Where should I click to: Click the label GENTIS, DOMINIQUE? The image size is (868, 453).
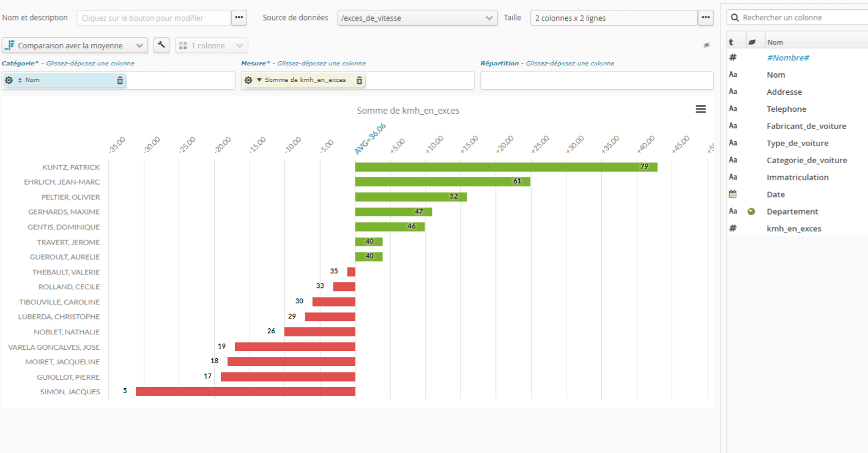[x=64, y=227]
